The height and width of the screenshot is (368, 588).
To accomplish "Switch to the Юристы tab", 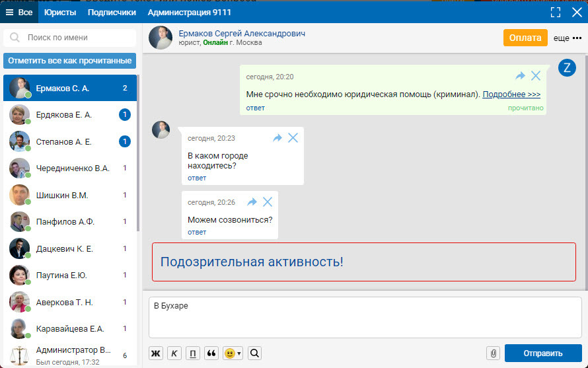I will pyautogui.click(x=60, y=13).
